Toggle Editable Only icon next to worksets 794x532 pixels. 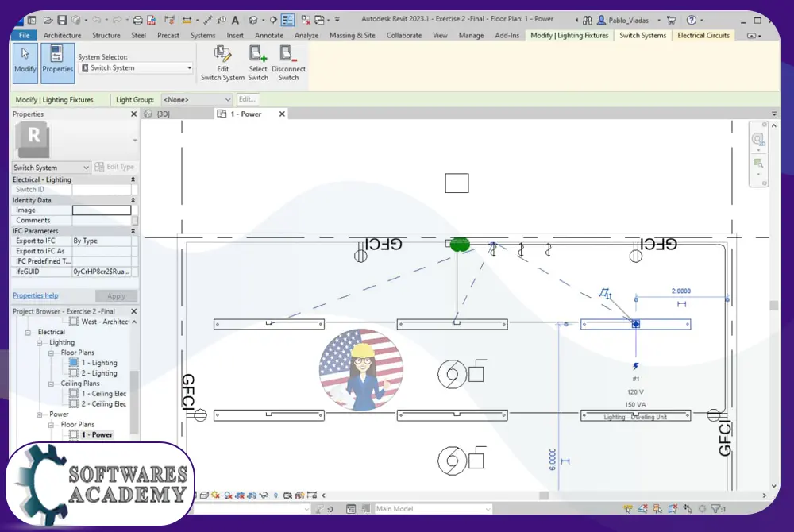coord(320,509)
